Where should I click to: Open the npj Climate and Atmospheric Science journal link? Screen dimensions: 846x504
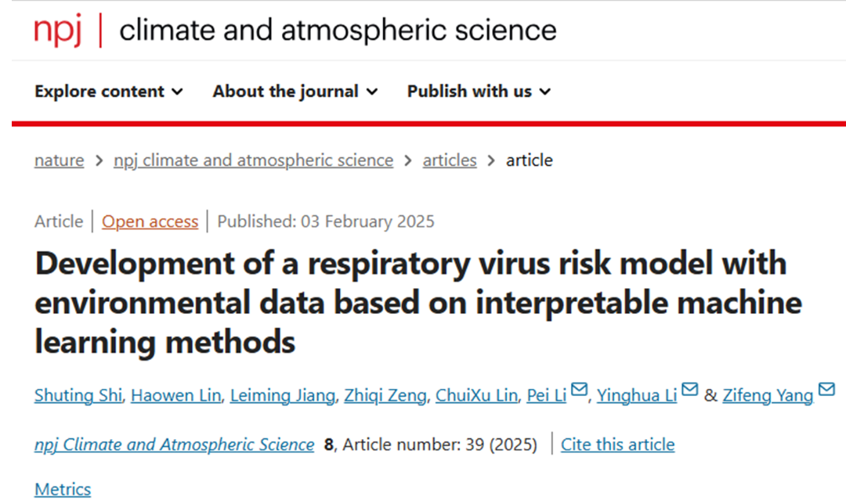pyautogui.click(x=174, y=445)
